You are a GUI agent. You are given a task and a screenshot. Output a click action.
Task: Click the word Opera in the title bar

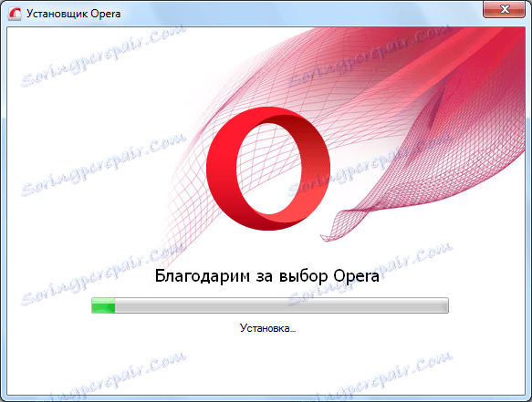[x=106, y=15]
